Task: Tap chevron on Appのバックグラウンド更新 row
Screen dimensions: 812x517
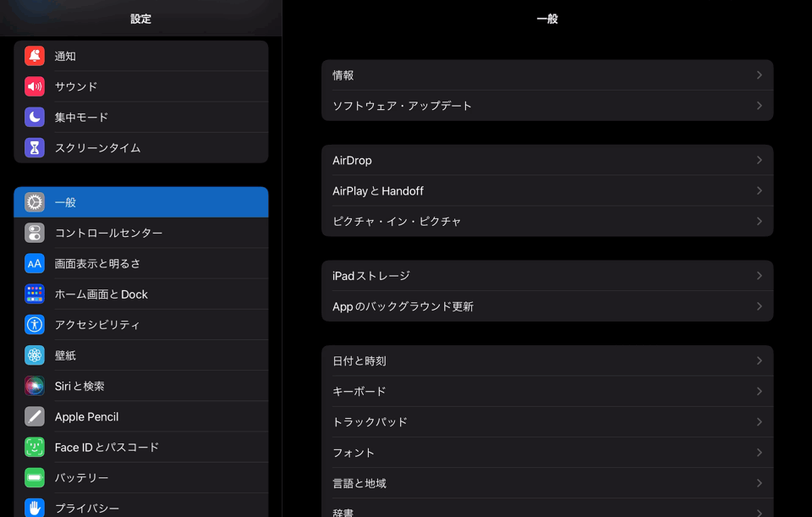Action: (x=760, y=306)
